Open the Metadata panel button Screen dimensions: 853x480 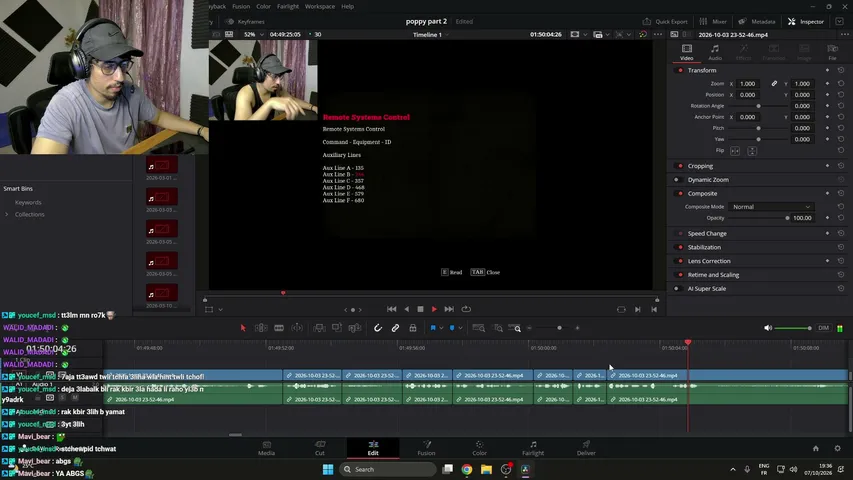point(757,22)
